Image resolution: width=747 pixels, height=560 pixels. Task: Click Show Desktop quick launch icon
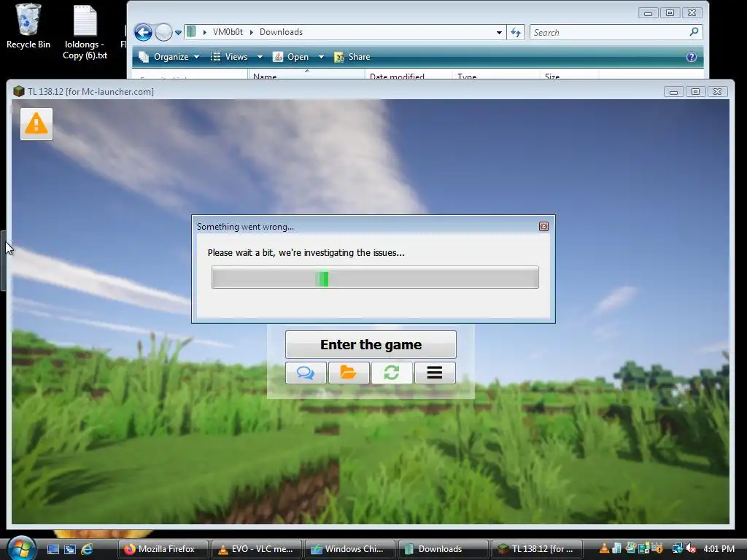pos(53,549)
